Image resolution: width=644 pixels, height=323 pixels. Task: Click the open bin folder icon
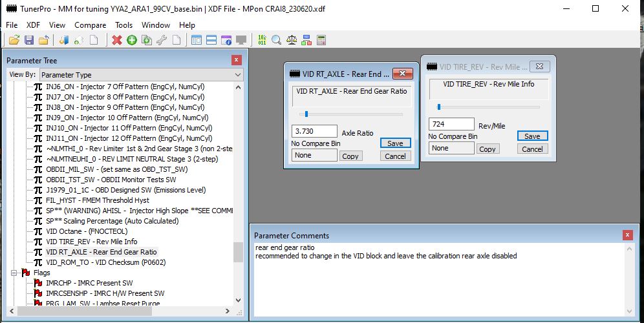point(14,40)
